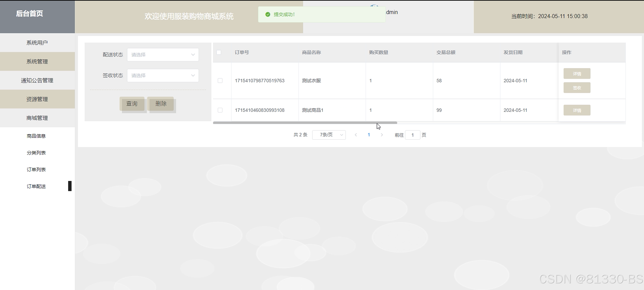Open 详情 for the 测试商品1 order
Viewport: 644px width, 290px height.
(x=577, y=110)
